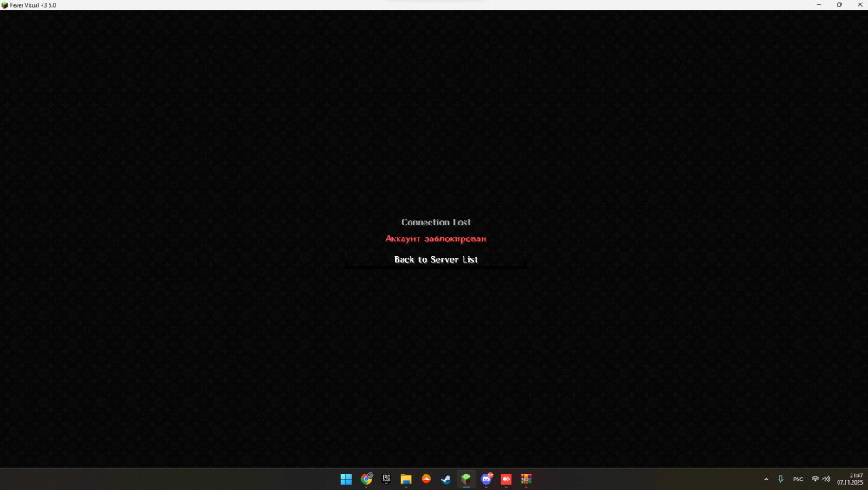Open Discord from the taskbar

[486, 479]
